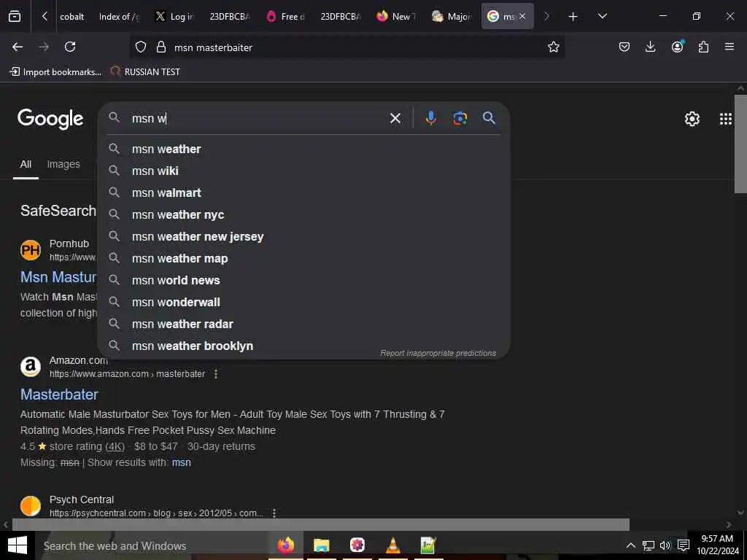Open the taskbar clock 9:57 AM
This screenshot has width=747, height=560.
pyautogui.click(x=718, y=545)
